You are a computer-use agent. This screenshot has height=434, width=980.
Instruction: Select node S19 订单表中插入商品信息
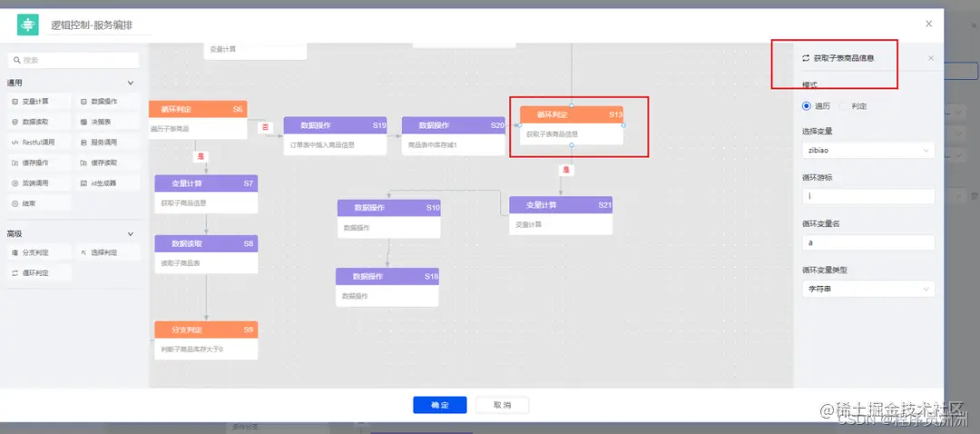tap(335, 135)
